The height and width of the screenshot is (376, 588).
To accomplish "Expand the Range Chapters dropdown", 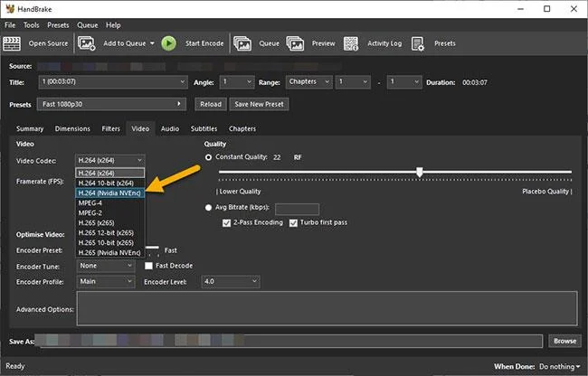I will click(309, 82).
